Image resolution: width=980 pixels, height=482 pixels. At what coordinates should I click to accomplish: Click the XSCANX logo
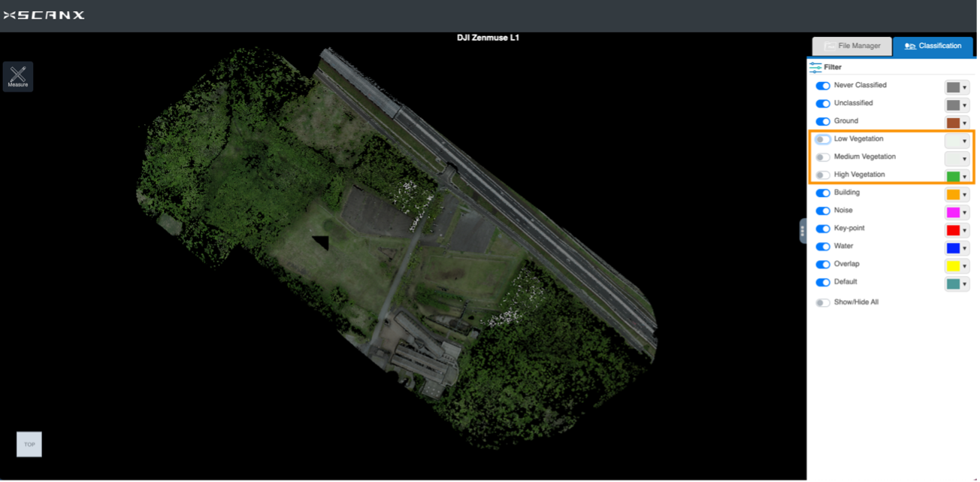click(x=44, y=15)
